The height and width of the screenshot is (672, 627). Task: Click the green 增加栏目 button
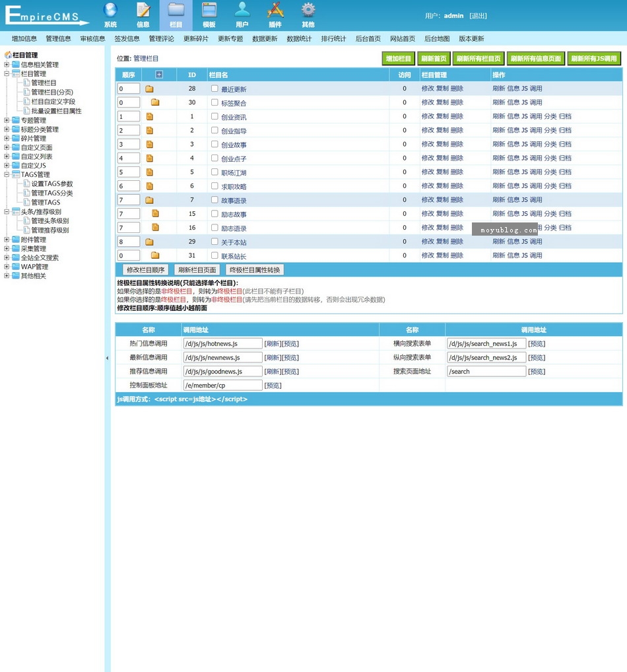tap(399, 59)
